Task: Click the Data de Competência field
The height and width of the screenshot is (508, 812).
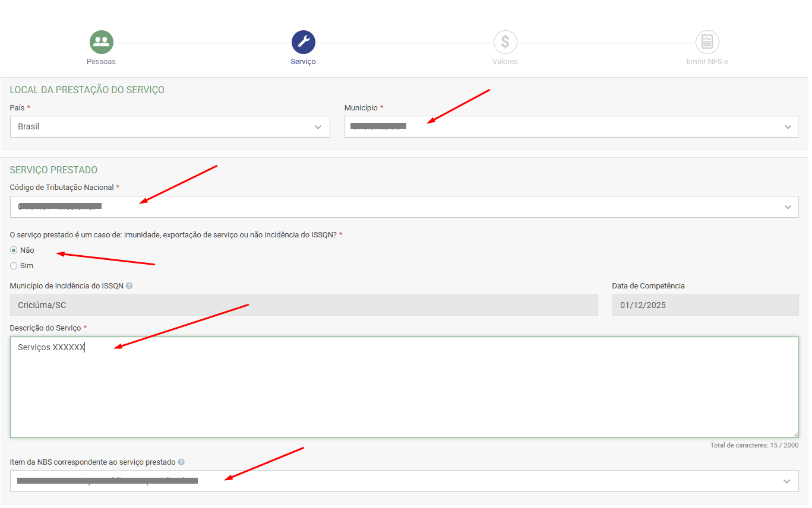Action: click(x=705, y=305)
